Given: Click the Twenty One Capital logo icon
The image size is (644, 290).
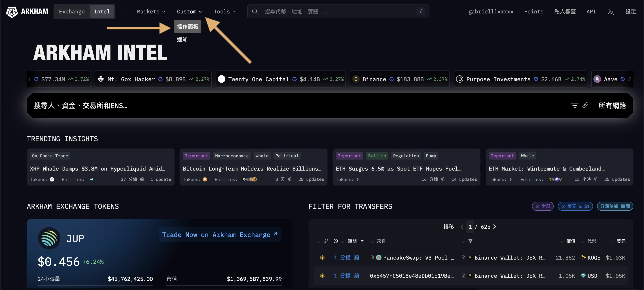Looking at the screenshot, I should pyautogui.click(x=222, y=79).
